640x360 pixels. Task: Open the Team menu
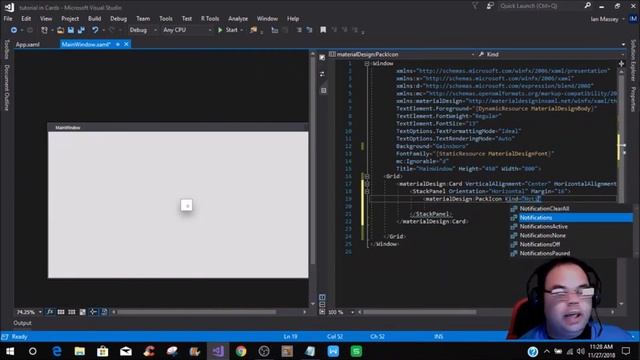[x=143, y=19]
